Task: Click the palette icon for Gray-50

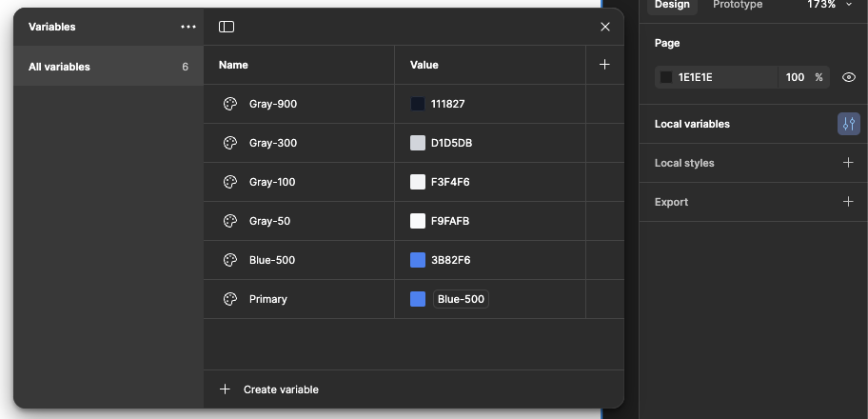Action: [x=230, y=221]
